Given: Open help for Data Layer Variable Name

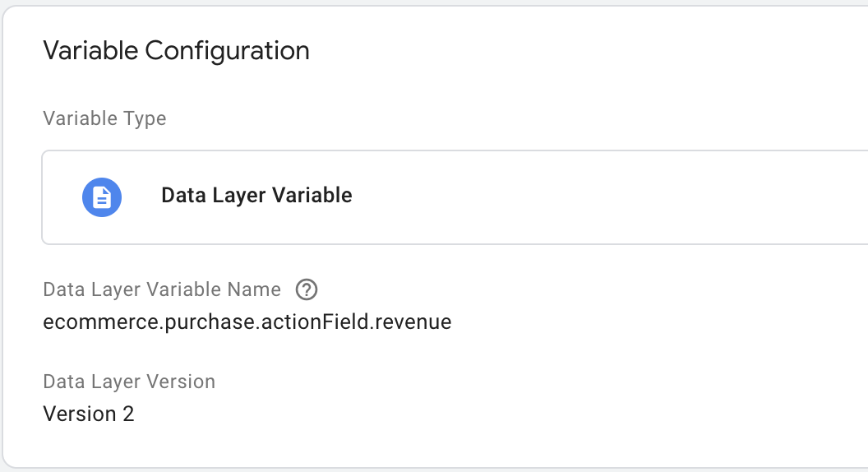Looking at the screenshot, I should point(306,289).
